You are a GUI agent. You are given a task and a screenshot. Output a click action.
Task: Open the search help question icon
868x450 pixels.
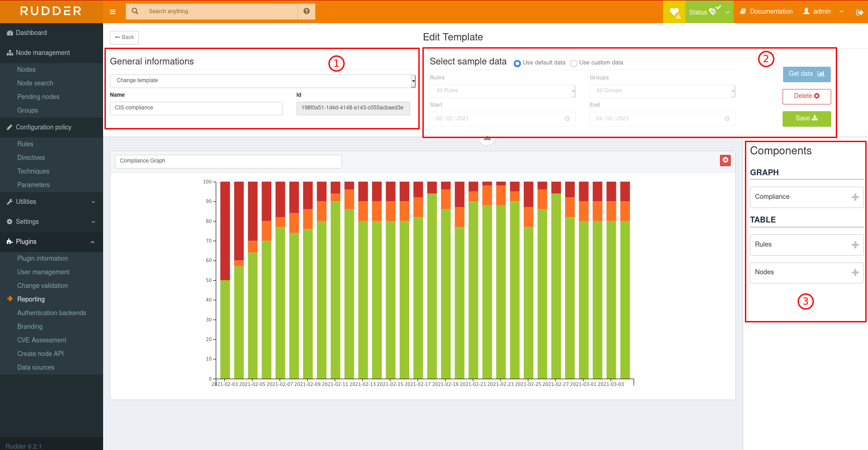[307, 11]
